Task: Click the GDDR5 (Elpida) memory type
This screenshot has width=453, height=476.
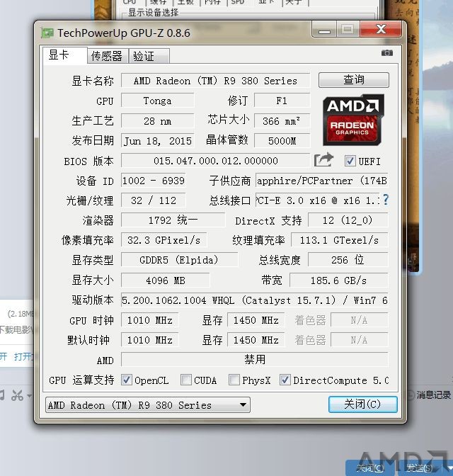Action: pyautogui.click(x=179, y=260)
